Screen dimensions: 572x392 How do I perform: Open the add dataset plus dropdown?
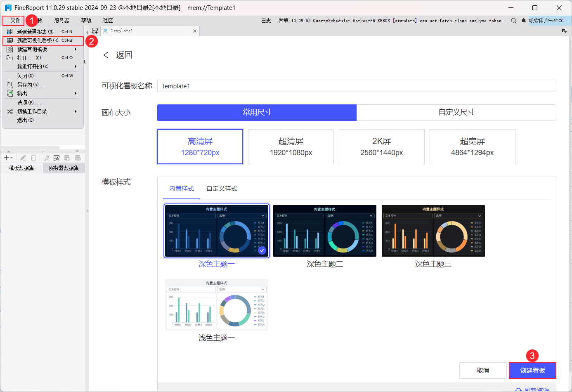click(x=8, y=158)
